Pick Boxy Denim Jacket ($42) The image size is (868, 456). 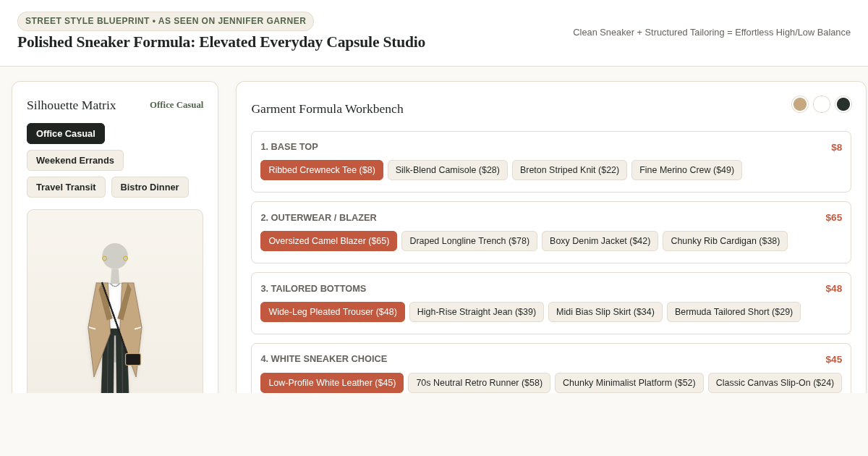click(x=600, y=241)
